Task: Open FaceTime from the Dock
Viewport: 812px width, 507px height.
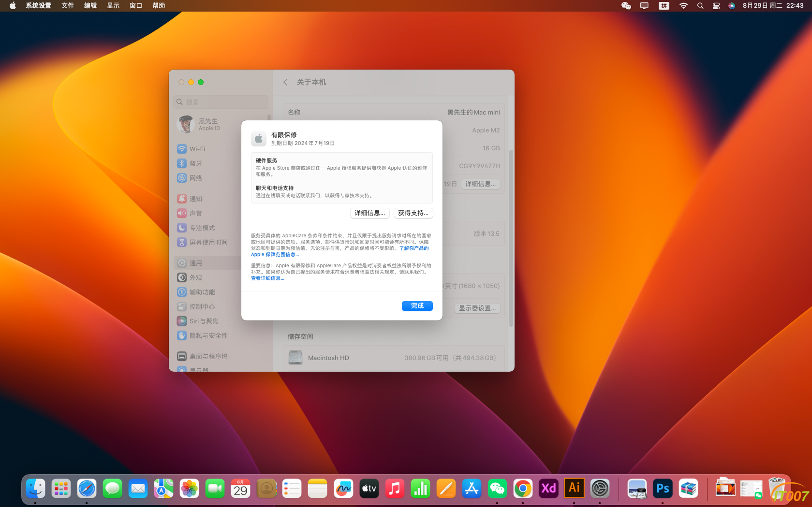Action: click(215, 489)
